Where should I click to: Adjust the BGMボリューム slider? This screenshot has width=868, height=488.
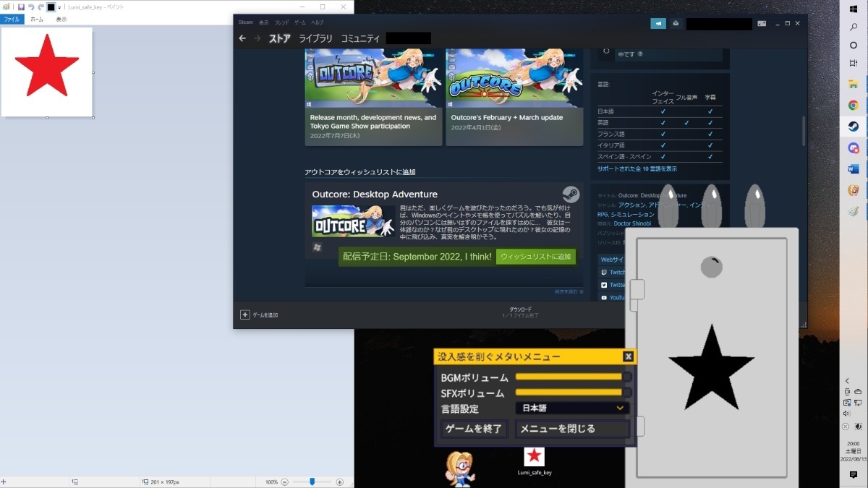tap(569, 377)
